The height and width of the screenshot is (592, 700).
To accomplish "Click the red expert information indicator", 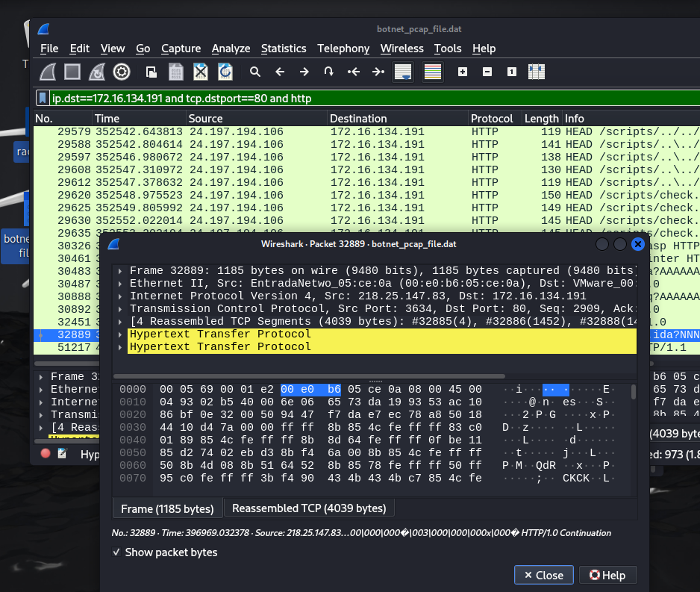I will click(x=46, y=453).
